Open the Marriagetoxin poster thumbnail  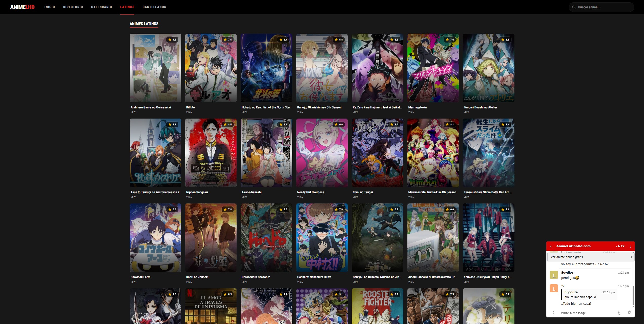[x=433, y=68]
